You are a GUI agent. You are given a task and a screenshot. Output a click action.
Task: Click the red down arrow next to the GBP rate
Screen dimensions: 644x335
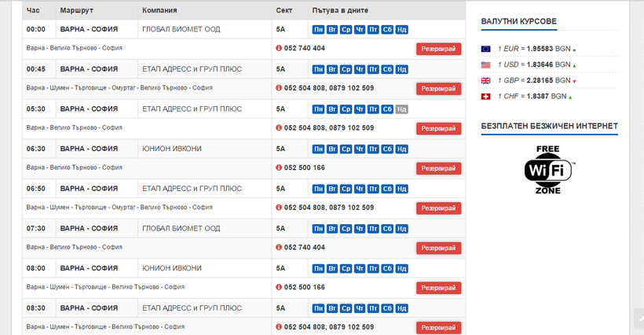click(574, 81)
